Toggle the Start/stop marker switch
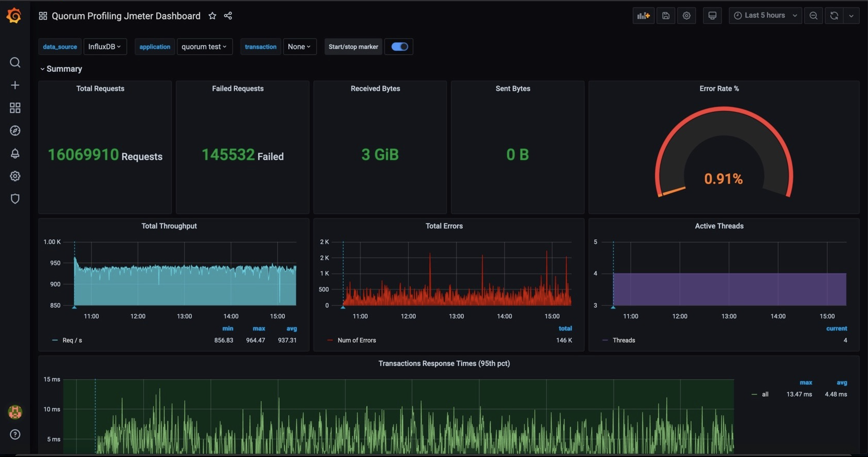Viewport: 868px width, 457px height. 400,47
